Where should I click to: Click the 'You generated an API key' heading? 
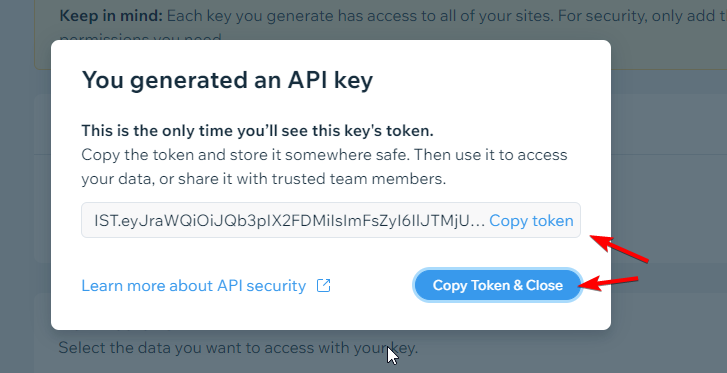tap(227, 80)
